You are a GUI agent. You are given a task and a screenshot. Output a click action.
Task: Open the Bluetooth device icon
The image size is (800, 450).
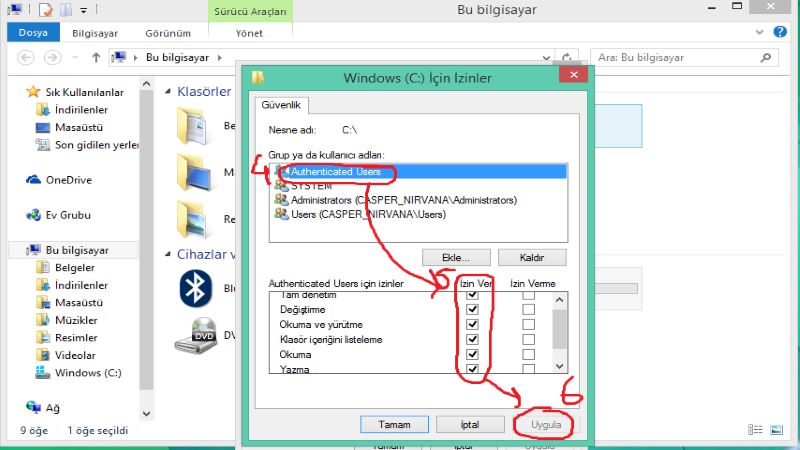[x=195, y=288]
